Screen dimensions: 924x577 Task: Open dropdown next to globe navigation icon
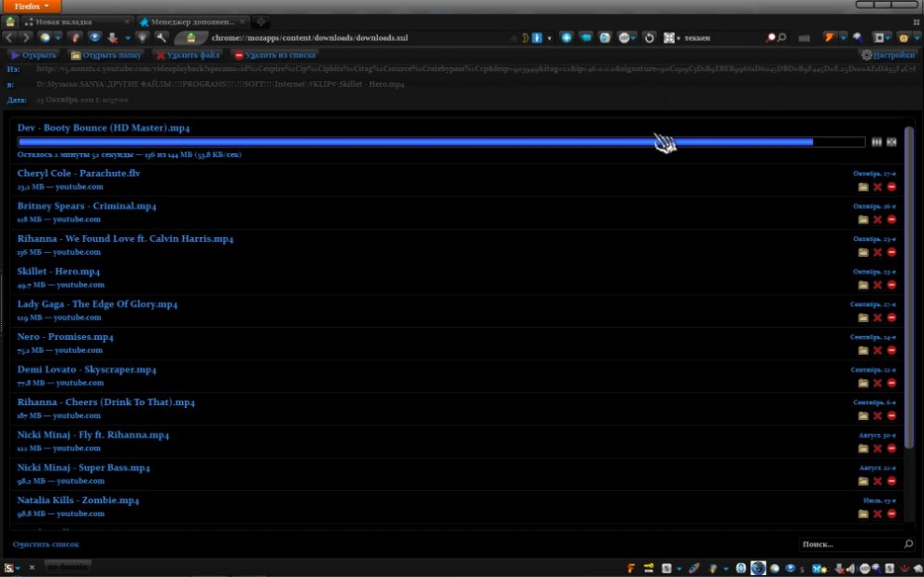[58, 37]
